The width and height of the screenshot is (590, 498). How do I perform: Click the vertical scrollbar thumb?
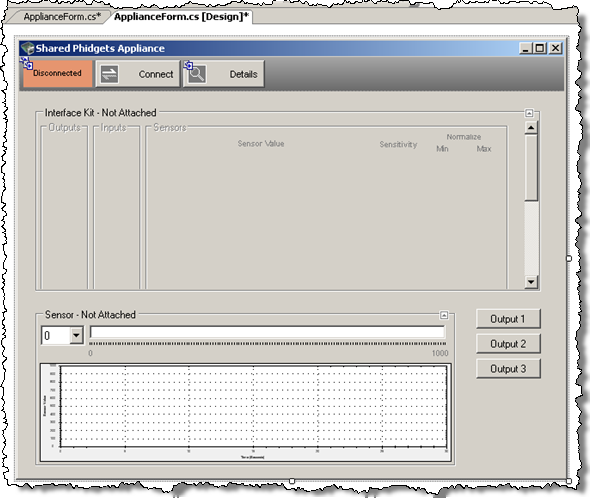531,168
